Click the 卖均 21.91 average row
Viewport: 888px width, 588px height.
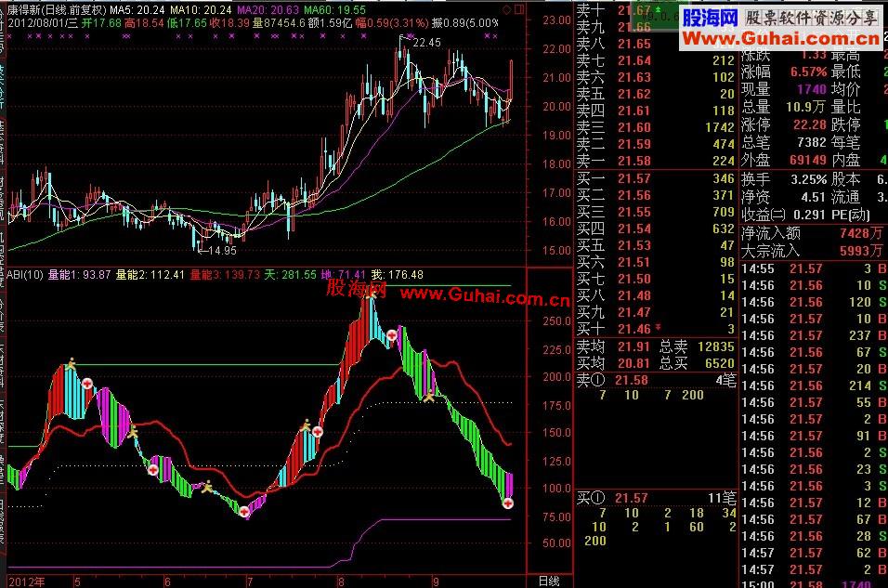613,346
